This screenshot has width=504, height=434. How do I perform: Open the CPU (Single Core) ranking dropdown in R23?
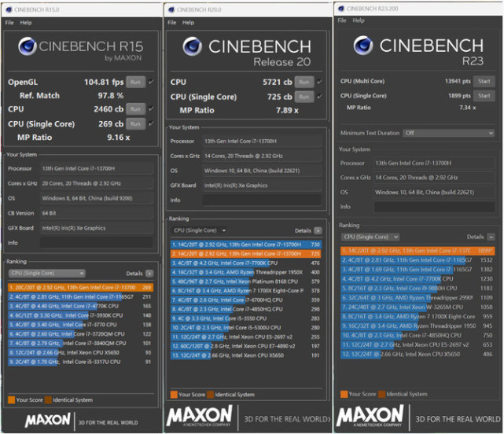point(370,237)
